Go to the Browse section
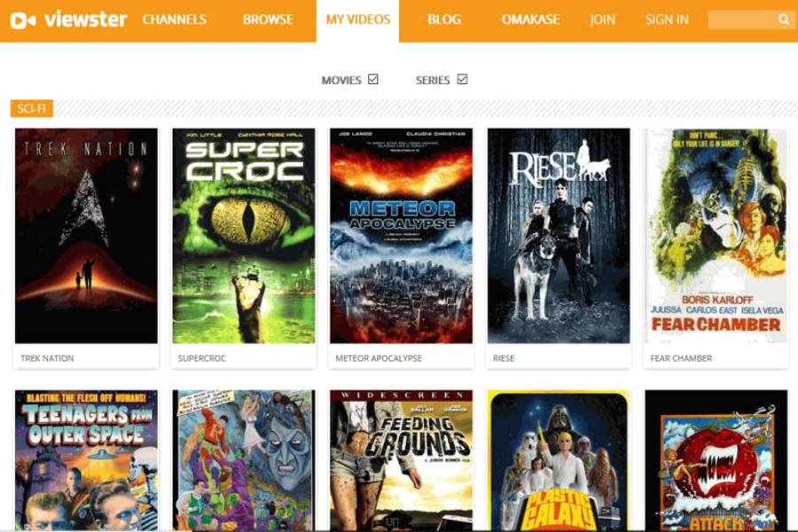The height and width of the screenshot is (532, 798). pyautogui.click(x=268, y=20)
